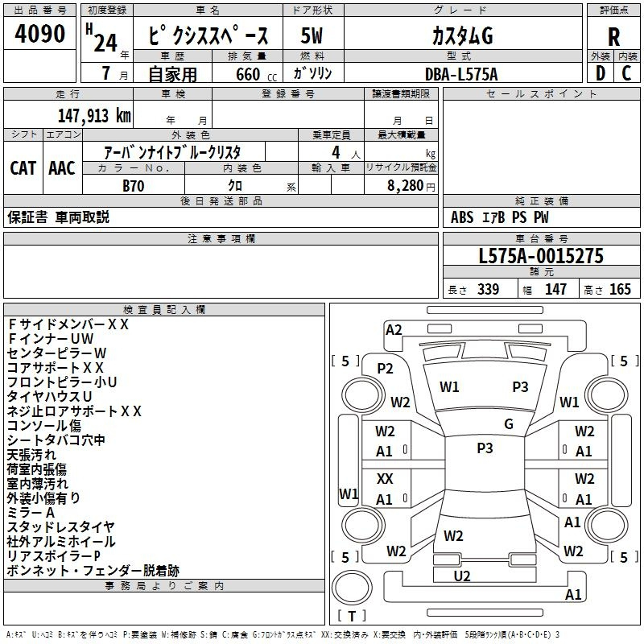Select the inspector note 天張汚れ

click(31, 455)
